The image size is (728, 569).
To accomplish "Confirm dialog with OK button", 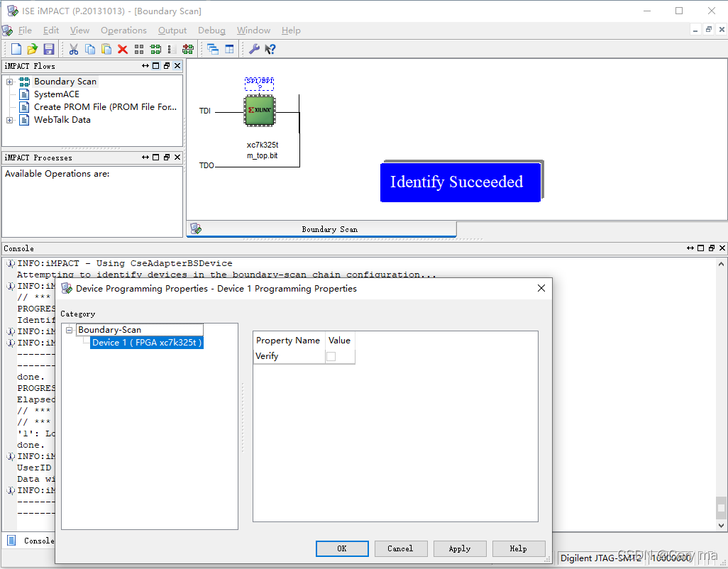I will (x=342, y=548).
